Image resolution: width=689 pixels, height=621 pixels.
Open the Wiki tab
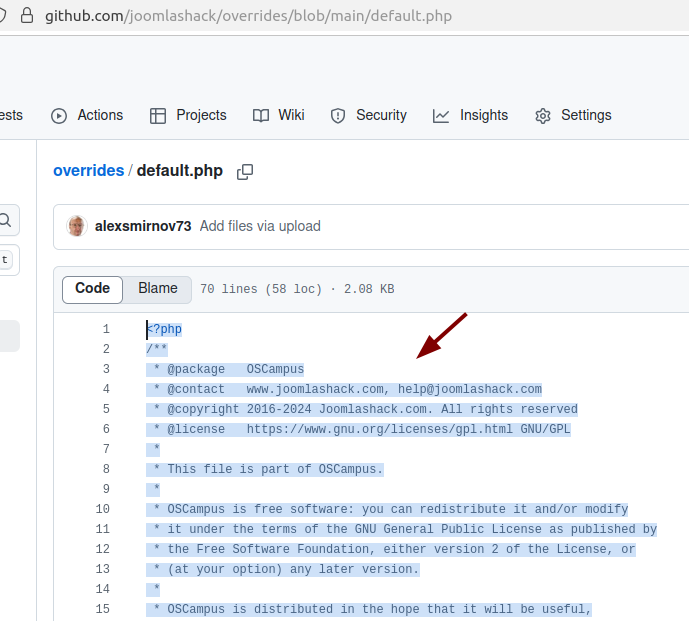pyautogui.click(x=279, y=115)
